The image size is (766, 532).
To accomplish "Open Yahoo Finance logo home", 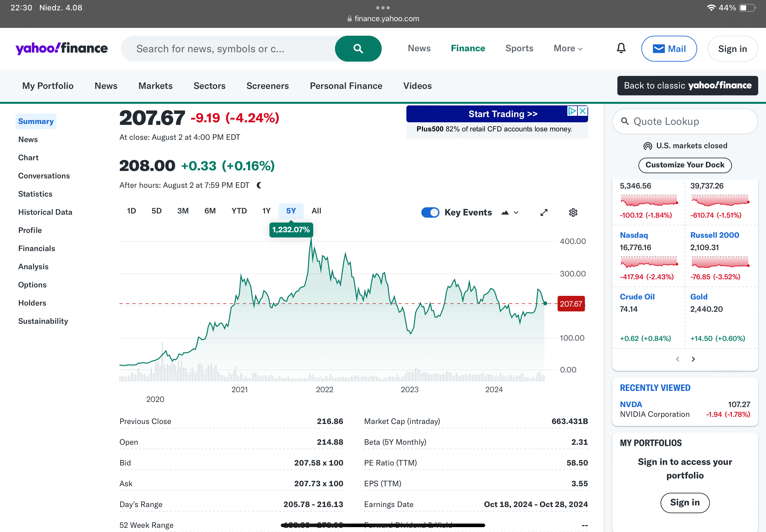I will click(62, 48).
